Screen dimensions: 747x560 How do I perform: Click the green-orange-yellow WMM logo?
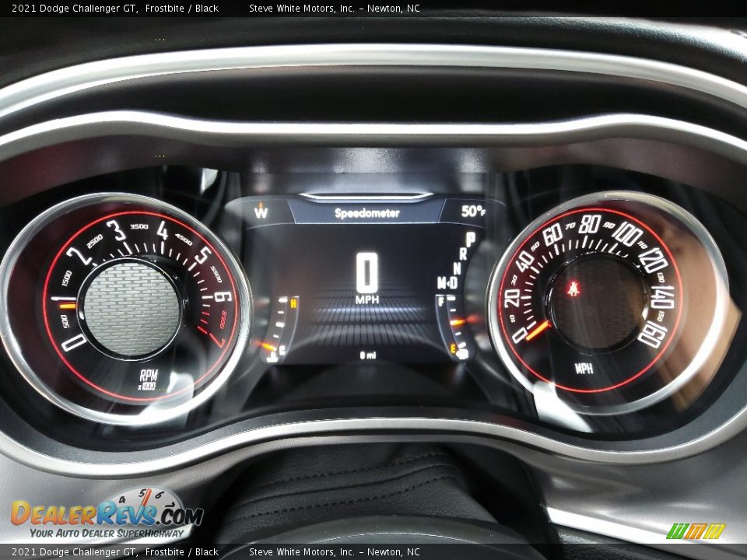696,531
